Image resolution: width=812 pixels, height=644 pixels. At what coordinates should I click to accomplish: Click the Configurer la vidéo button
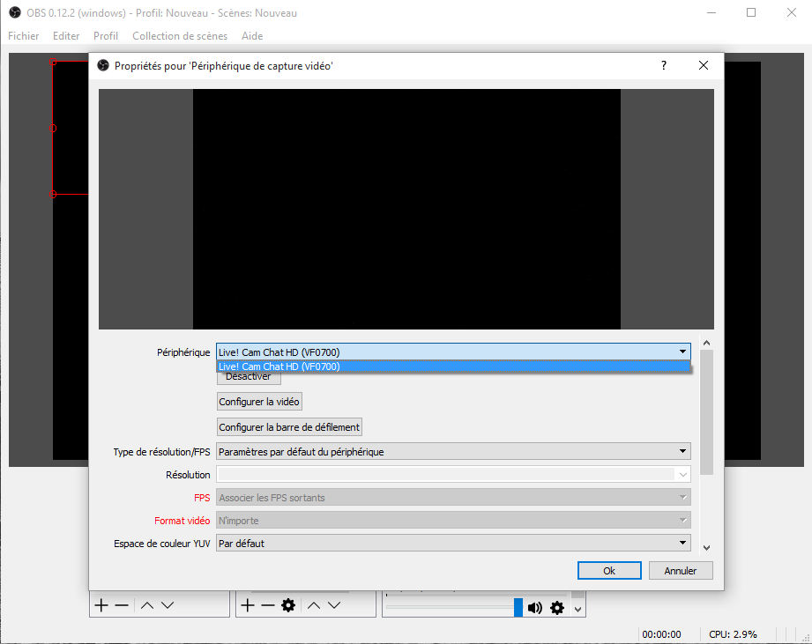click(x=259, y=402)
